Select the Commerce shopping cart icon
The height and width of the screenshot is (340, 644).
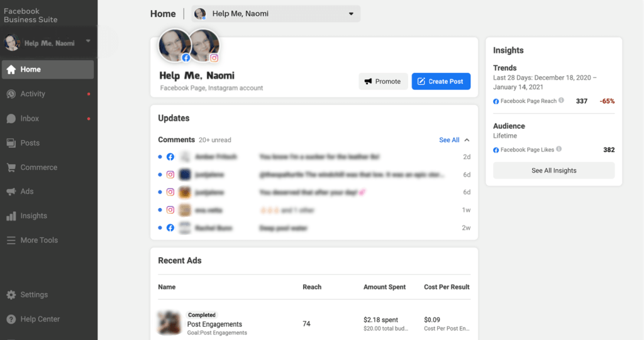click(11, 168)
